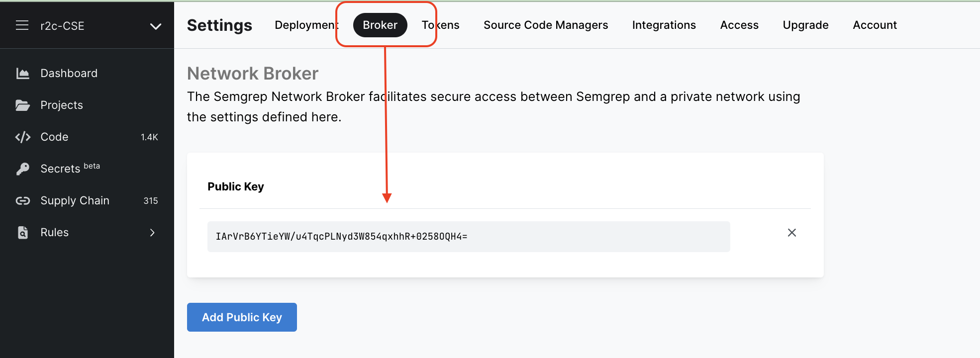980x358 pixels.
Task: Open the Account settings tab
Action: click(x=875, y=25)
